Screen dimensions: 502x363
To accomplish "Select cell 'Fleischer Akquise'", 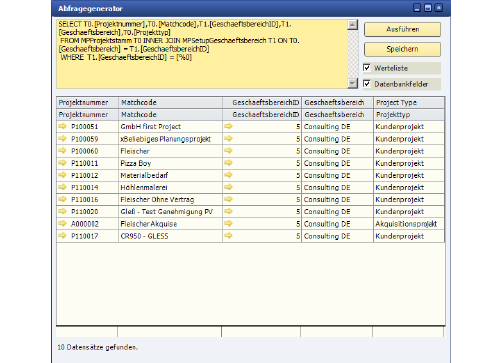I will pyautogui.click(x=170, y=224).
